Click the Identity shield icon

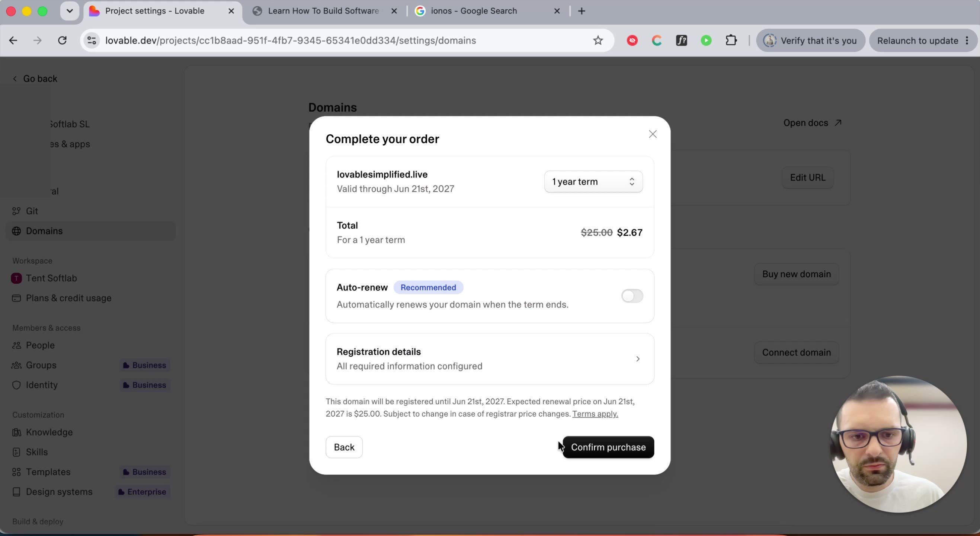point(16,385)
